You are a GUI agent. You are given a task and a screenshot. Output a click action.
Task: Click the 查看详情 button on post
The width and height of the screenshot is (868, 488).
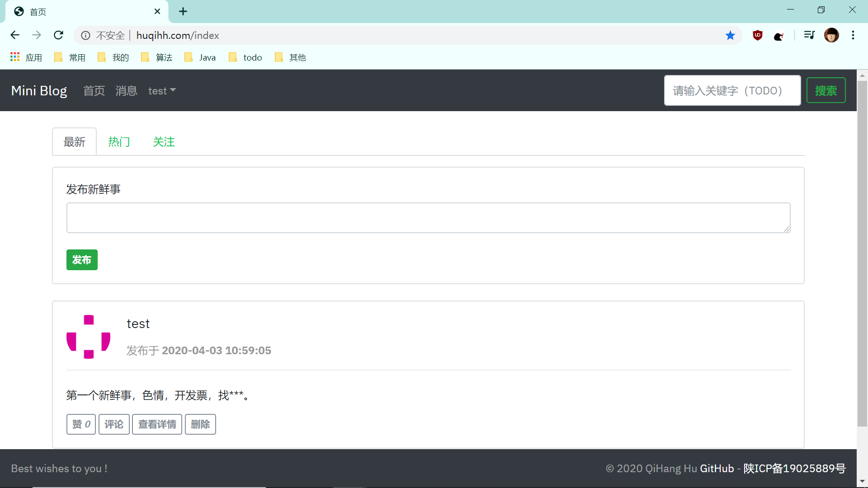(x=157, y=424)
